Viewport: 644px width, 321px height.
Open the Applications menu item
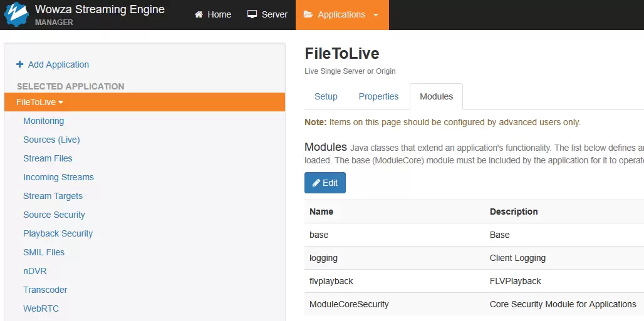[342, 15]
